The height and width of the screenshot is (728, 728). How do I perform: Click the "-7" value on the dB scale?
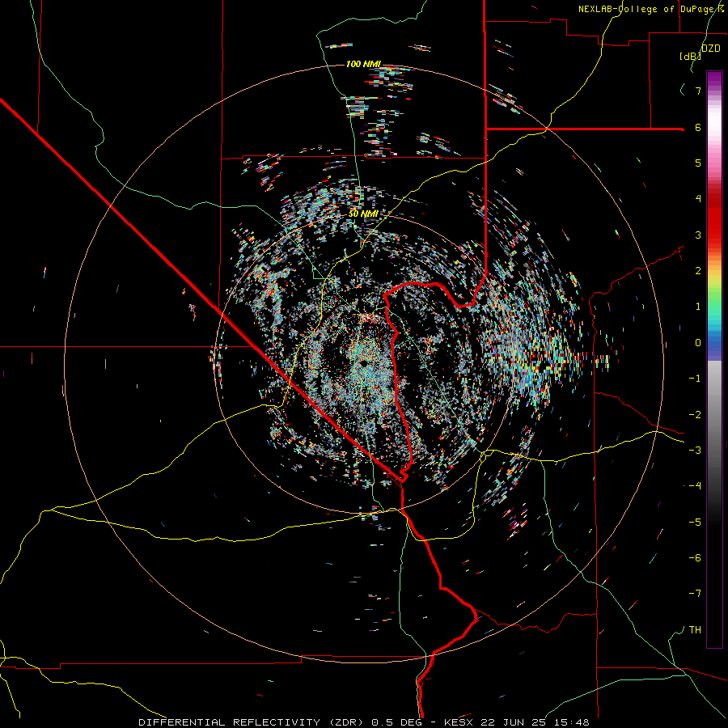[x=695, y=594]
